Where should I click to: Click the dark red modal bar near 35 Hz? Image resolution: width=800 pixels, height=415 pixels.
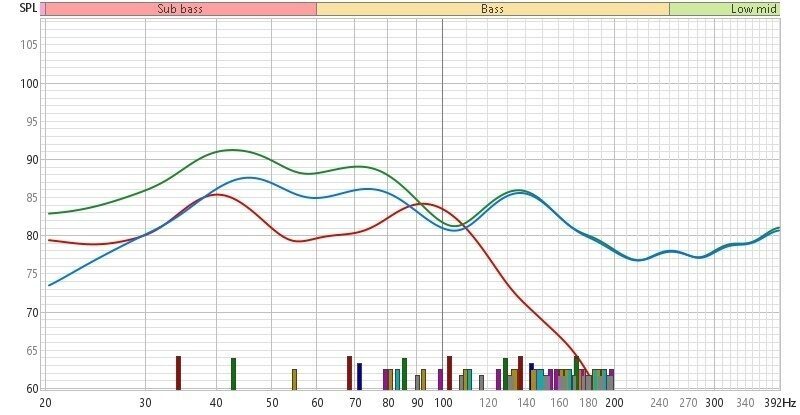[178, 373]
